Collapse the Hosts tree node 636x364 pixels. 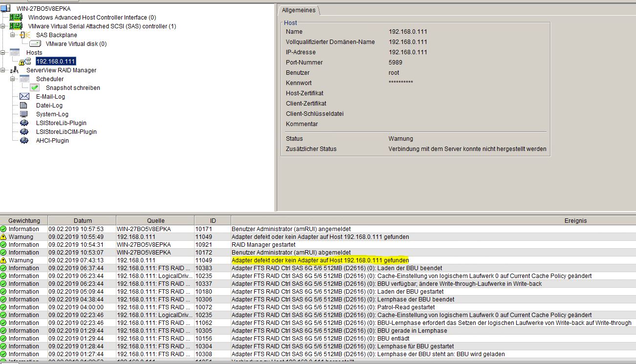click(3, 53)
